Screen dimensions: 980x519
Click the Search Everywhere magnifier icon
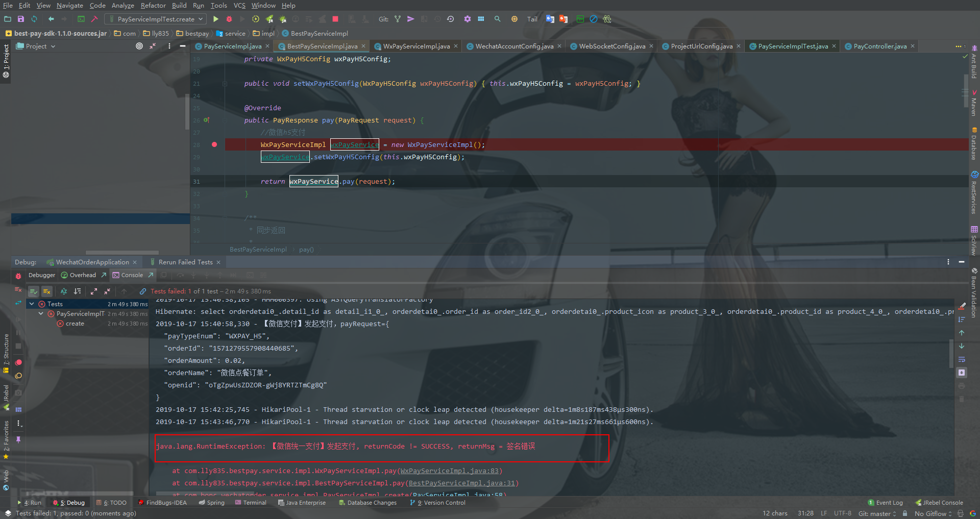pyautogui.click(x=497, y=19)
